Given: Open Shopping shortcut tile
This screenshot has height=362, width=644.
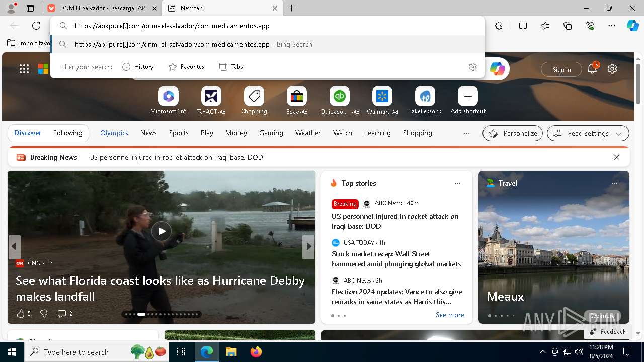Looking at the screenshot, I should coord(254,101).
